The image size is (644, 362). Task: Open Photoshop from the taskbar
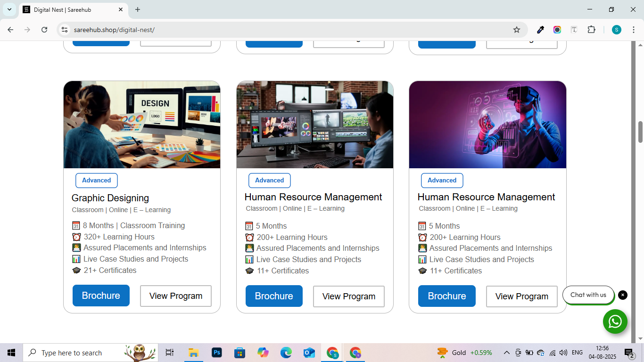tap(217, 353)
